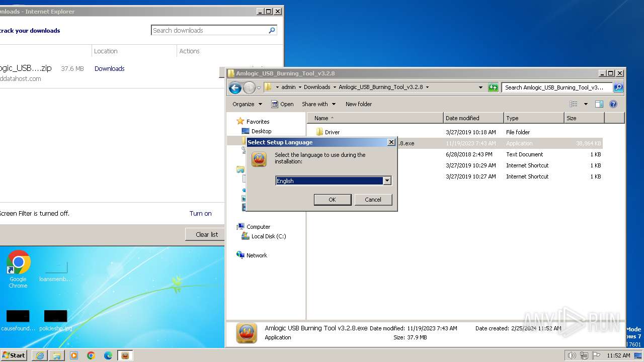Change view with the views icon
644x362 pixels.
click(x=574, y=104)
